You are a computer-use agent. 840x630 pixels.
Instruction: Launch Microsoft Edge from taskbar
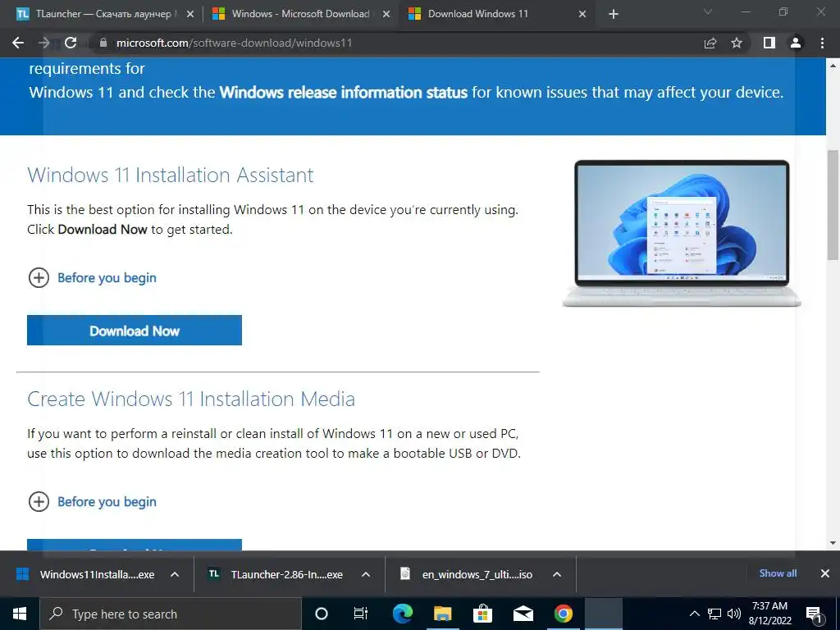[x=402, y=614]
